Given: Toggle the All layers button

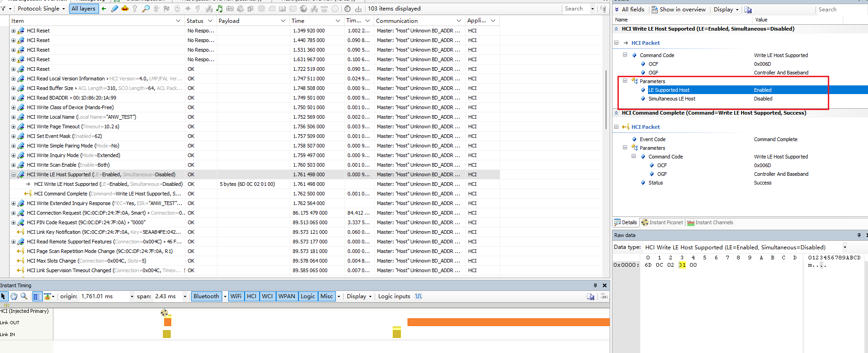Looking at the screenshot, I should click(x=84, y=8).
